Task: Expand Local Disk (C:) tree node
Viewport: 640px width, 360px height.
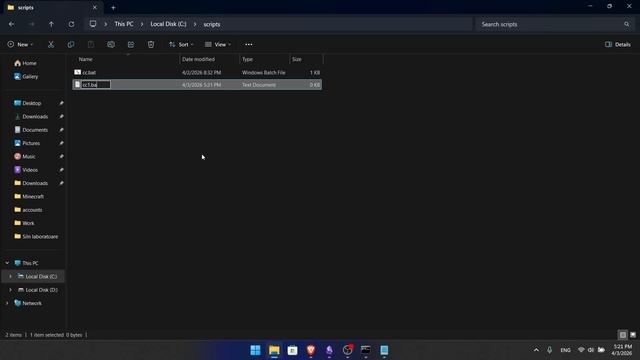Action: pos(11,277)
